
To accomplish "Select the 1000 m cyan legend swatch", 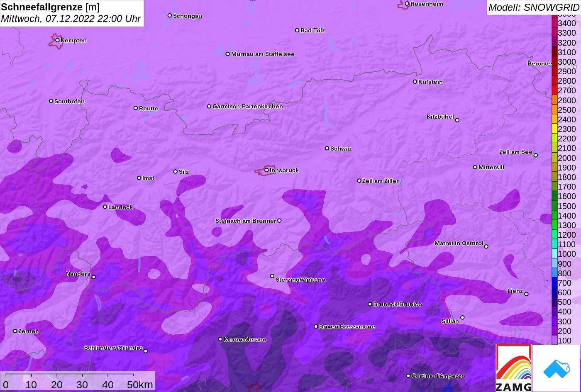I will [x=554, y=254].
